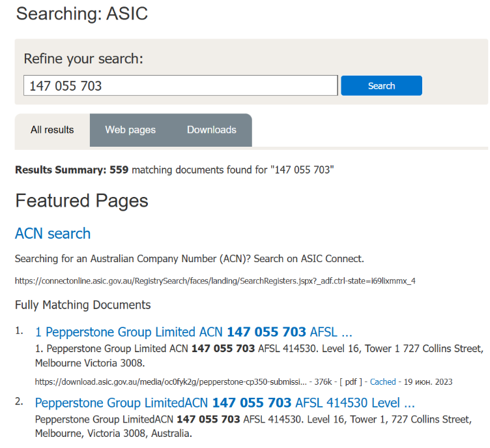Click the blue Search button
490x448 pixels.
pyautogui.click(x=381, y=85)
